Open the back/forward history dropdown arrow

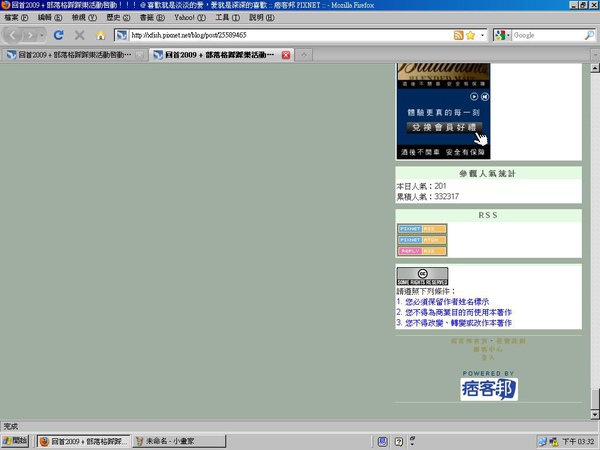coord(42,36)
